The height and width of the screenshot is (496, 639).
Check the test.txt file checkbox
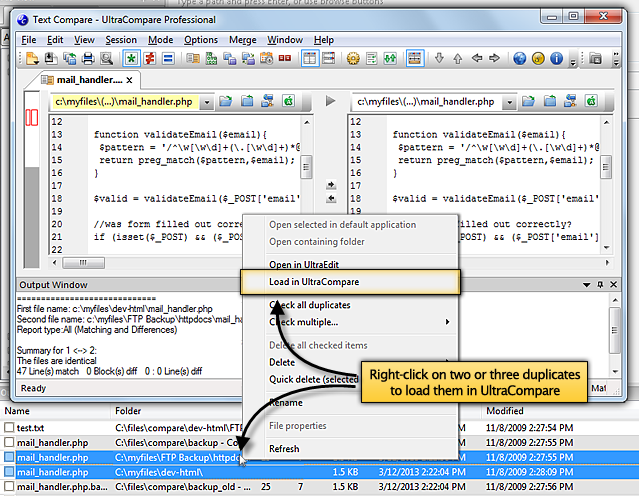[9, 427]
